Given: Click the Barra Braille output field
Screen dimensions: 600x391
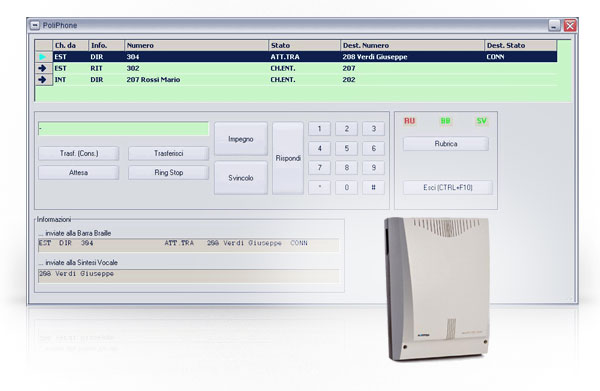Looking at the screenshot, I should [x=188, y=245].
